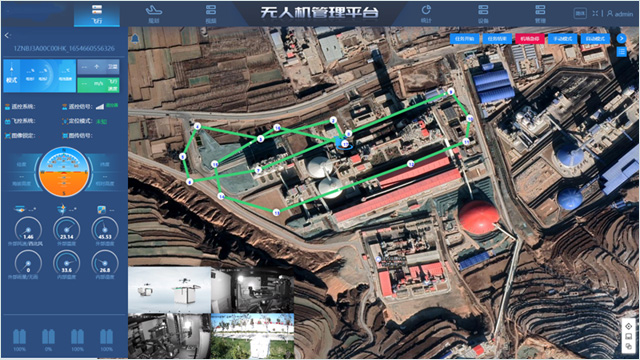Expand more actions with the round chevron button

point(621,38)
